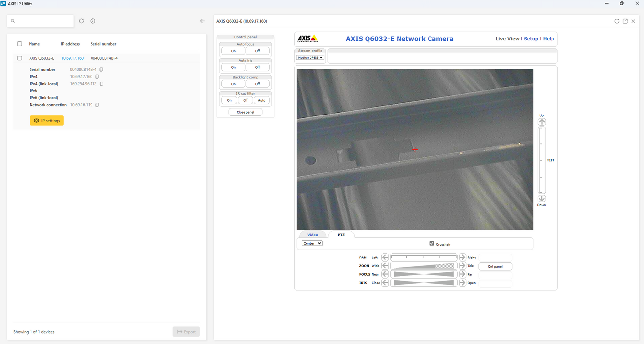
Task: Click the tilt Up arrow
Action: (542, 122)
